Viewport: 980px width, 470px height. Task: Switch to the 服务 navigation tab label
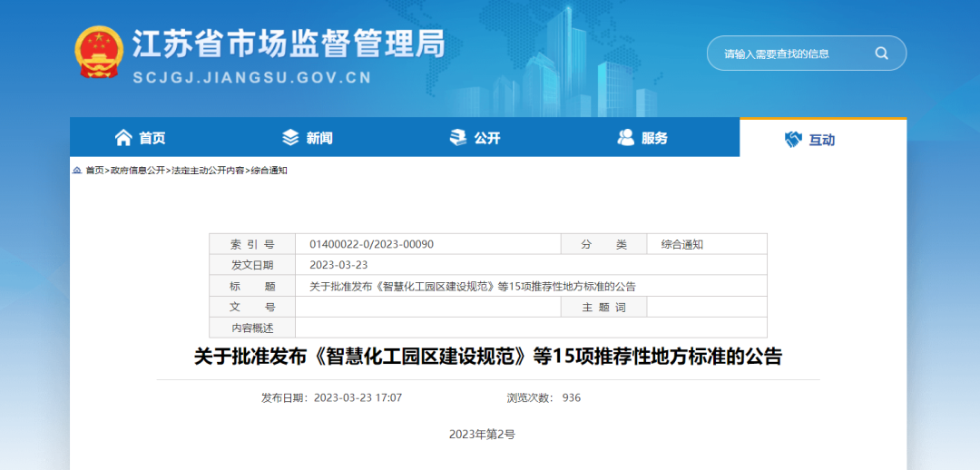click(x=654, y=138)
